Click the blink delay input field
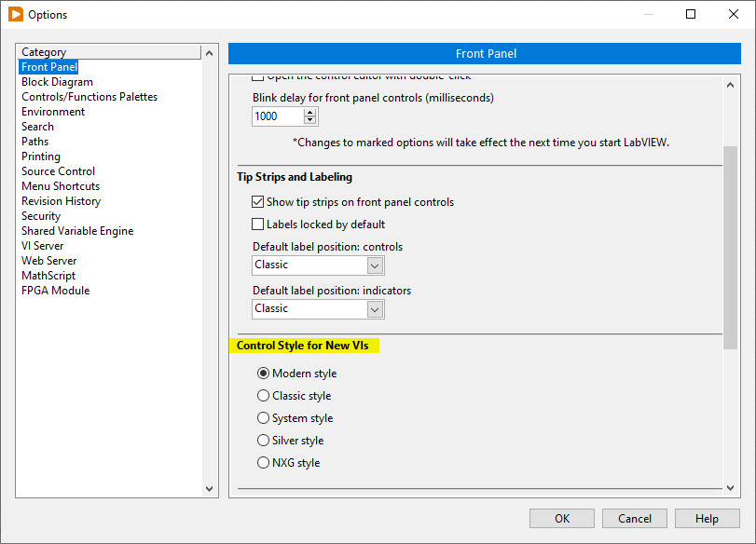This screenshot has width=756, height=544. coord(278,116)
